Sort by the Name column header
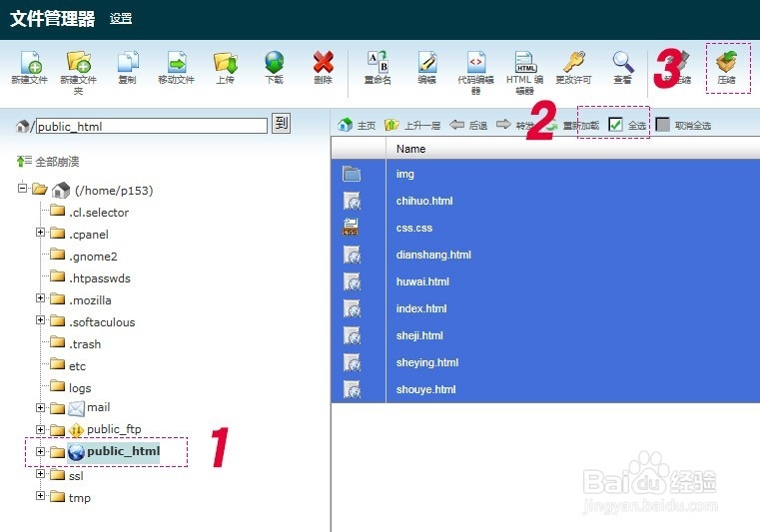Screen dimensions: 760x532 (x=411, y=149)
